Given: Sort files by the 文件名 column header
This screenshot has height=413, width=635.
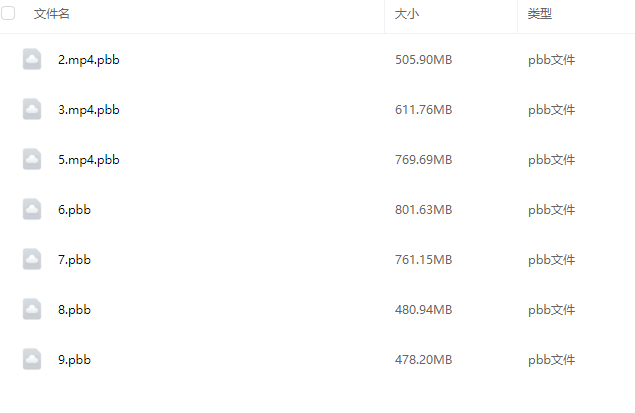Looking at the screenshot, I should pyautogui.click(x=52, y=14).
